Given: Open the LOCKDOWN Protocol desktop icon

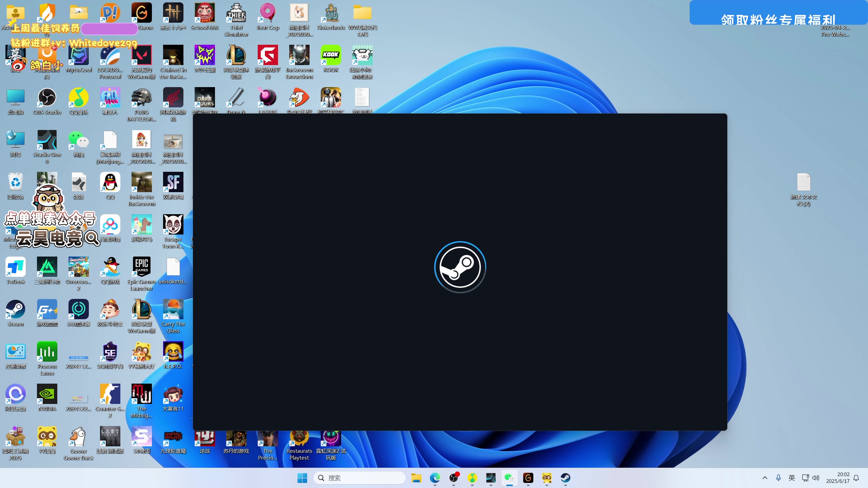Looking at the screenshot, I should tap(110, 62).
